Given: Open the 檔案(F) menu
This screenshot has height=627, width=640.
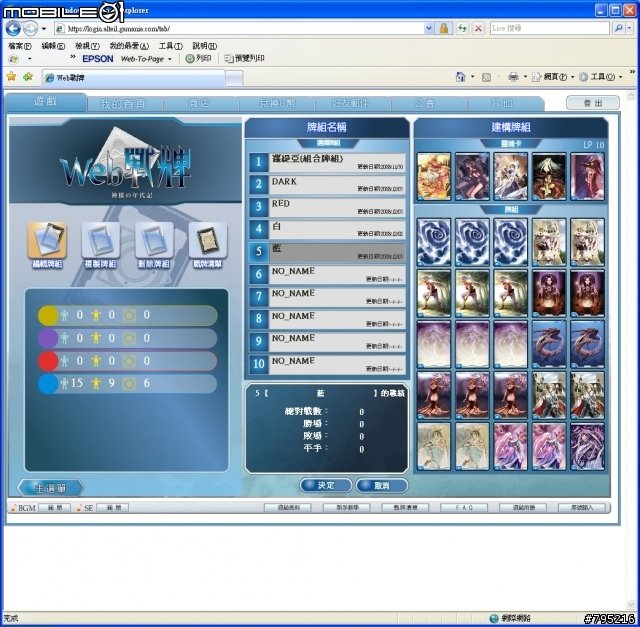Looking at the screenshot, I should click(20, 46).
